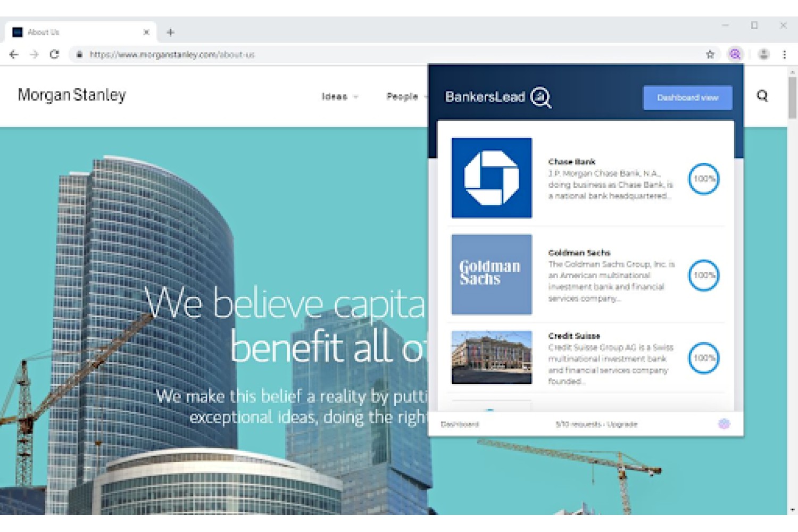Expand the Ideas navigation menu
This screenshot has width=798, height=532.
340,96
